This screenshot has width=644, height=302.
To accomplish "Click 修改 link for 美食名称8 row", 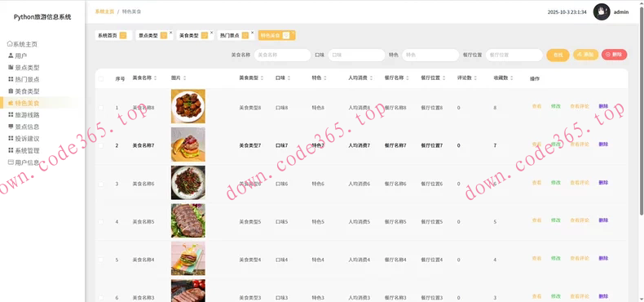I will (556, 106).
